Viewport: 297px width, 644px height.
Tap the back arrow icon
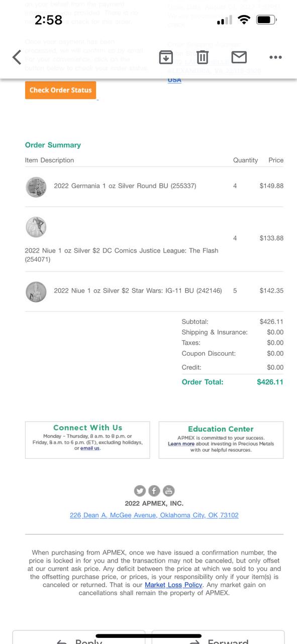tap(17, 57)
